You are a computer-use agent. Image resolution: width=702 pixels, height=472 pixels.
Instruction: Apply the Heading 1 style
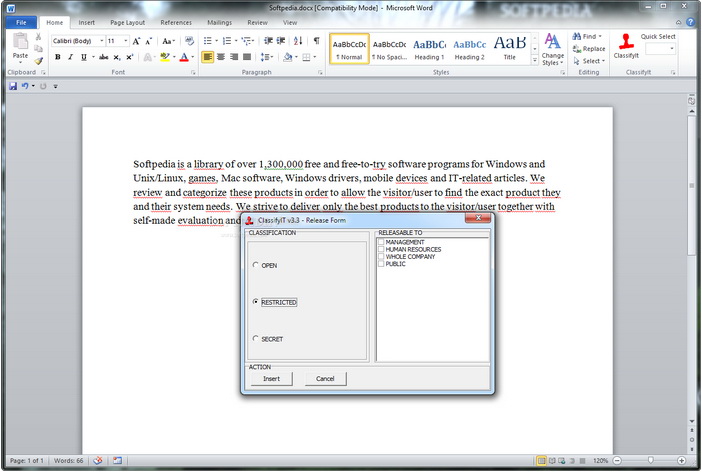[x=429, y=48]
